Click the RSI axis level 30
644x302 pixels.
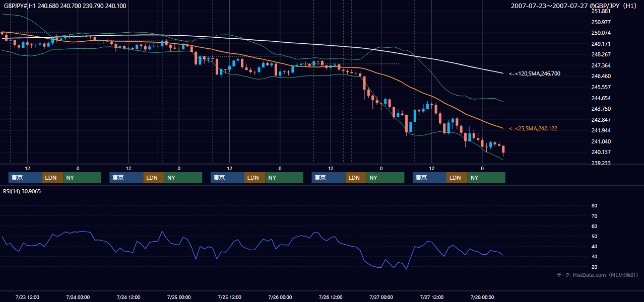594,257
